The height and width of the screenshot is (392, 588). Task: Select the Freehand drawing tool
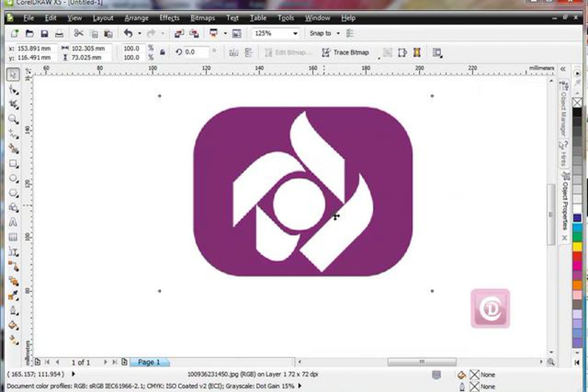[13, 134]
